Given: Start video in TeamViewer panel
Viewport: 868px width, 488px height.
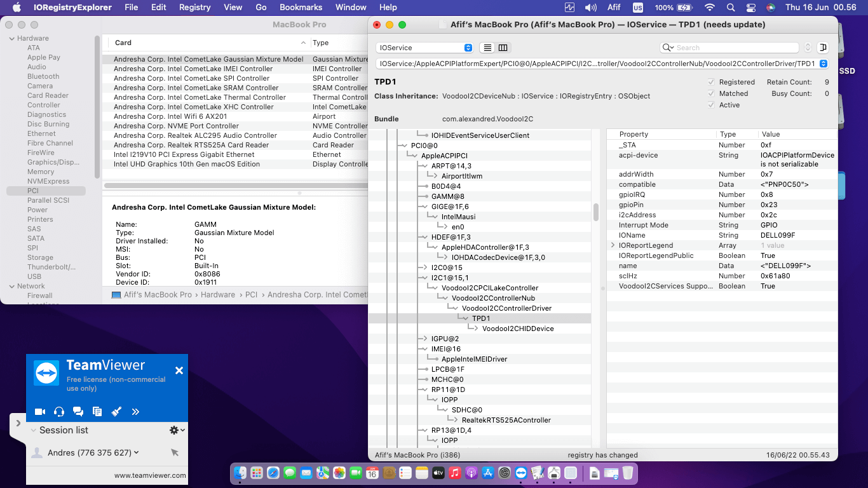Looking at the screenshot, I should click(39, 412).
